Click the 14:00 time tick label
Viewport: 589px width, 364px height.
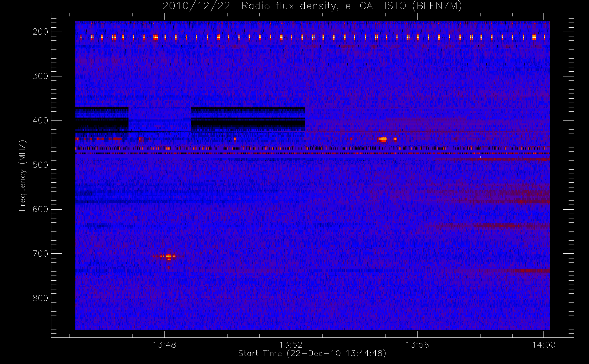click(544, 345)
